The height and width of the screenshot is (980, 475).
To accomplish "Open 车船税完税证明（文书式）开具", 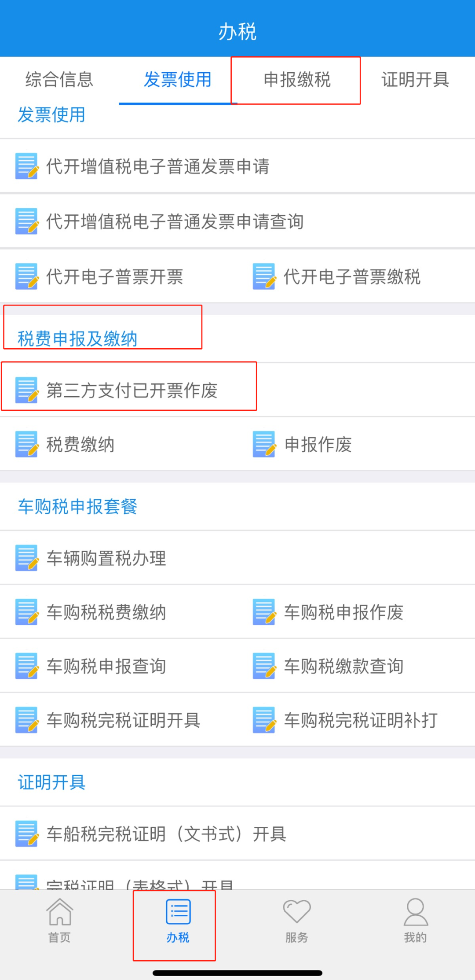I will [x=237, y=834].
